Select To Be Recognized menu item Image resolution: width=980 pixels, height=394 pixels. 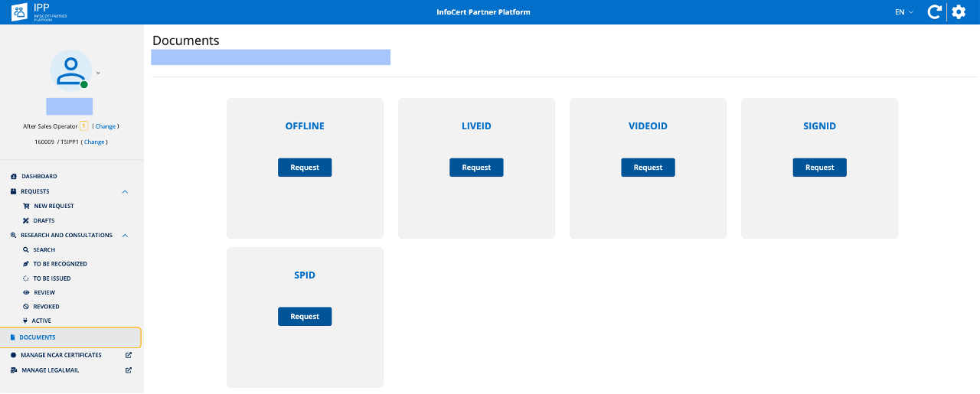point(60,264)
